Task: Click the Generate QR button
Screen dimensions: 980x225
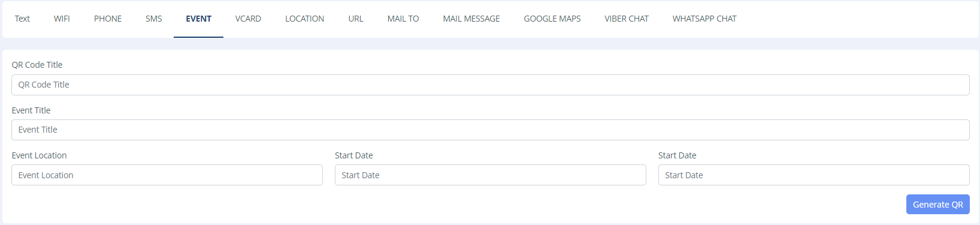Action: (937, 204)
